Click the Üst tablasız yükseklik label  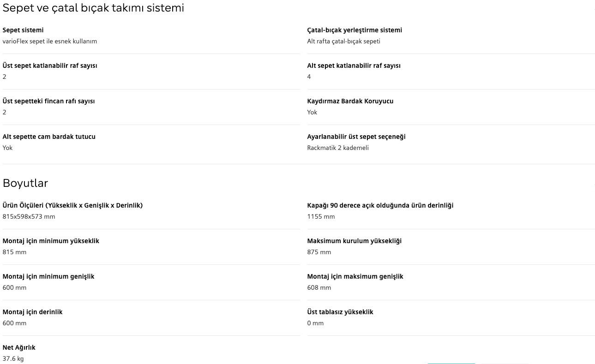[340, 312]
